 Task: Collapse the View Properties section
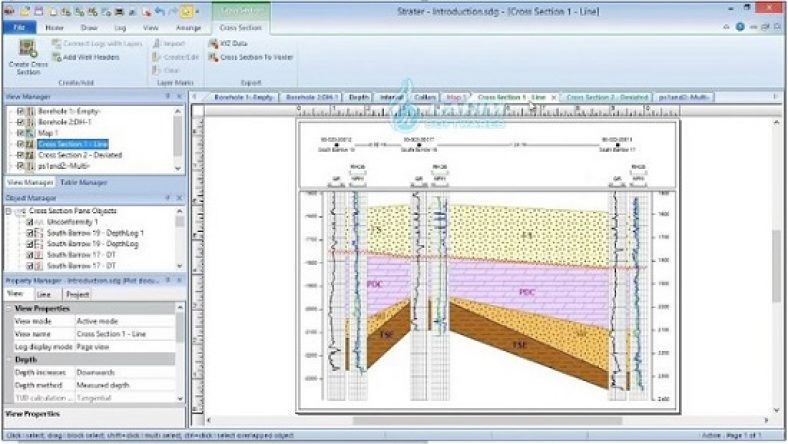point(10,309)
